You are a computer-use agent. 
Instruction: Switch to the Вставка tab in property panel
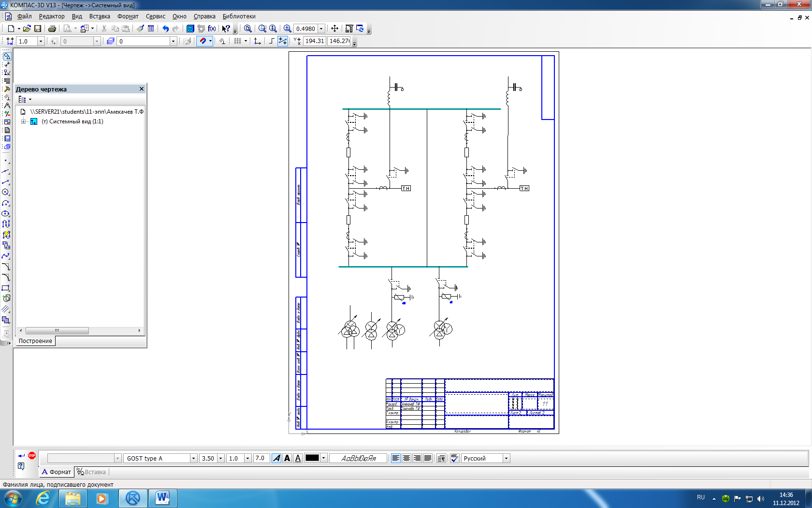pos(91,472)
